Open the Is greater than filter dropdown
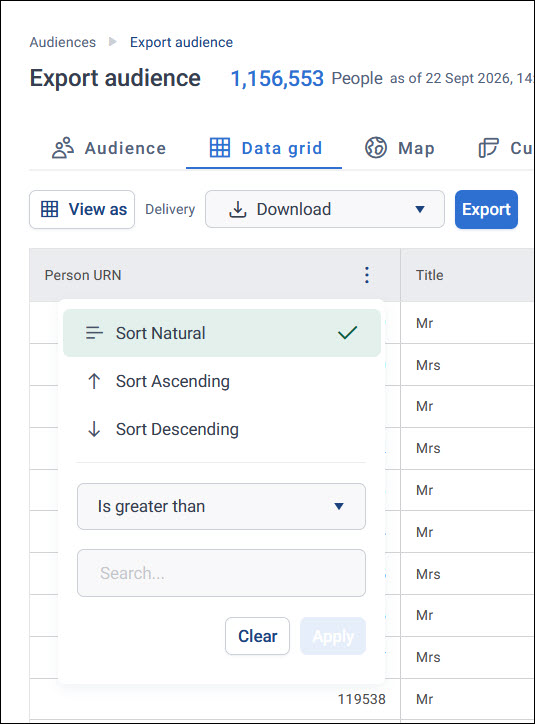535x724 pixels. coord(221,507)
